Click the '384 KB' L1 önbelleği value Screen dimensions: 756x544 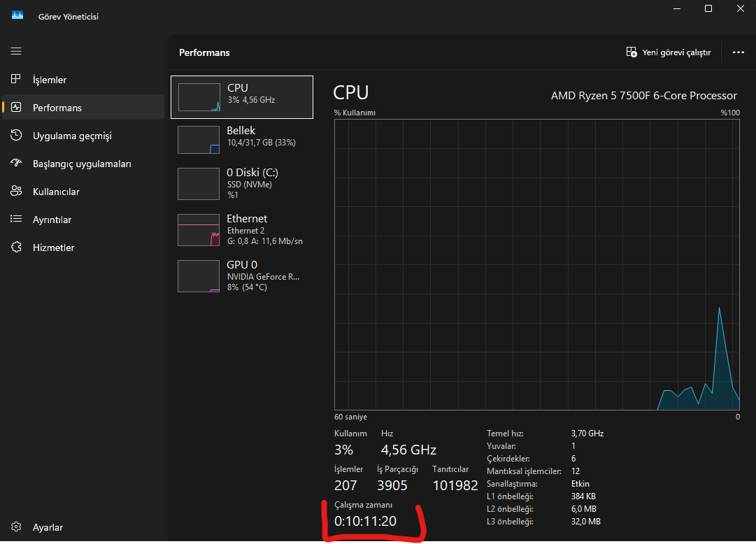pyautogui.click(x=583, y=496)
